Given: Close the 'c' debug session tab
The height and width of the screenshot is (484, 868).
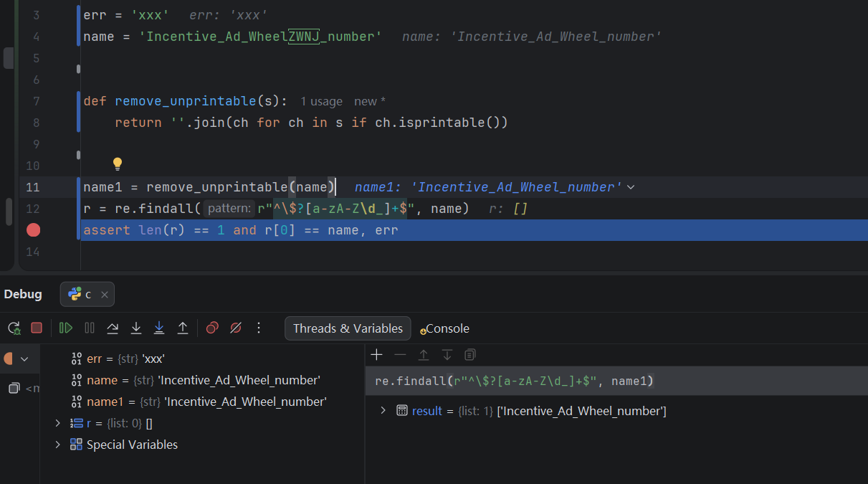Looking at the screenshot, I should [105, 295].
